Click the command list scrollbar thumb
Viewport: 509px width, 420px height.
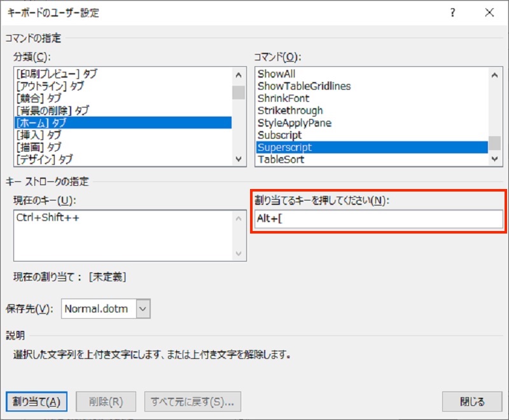494,143
